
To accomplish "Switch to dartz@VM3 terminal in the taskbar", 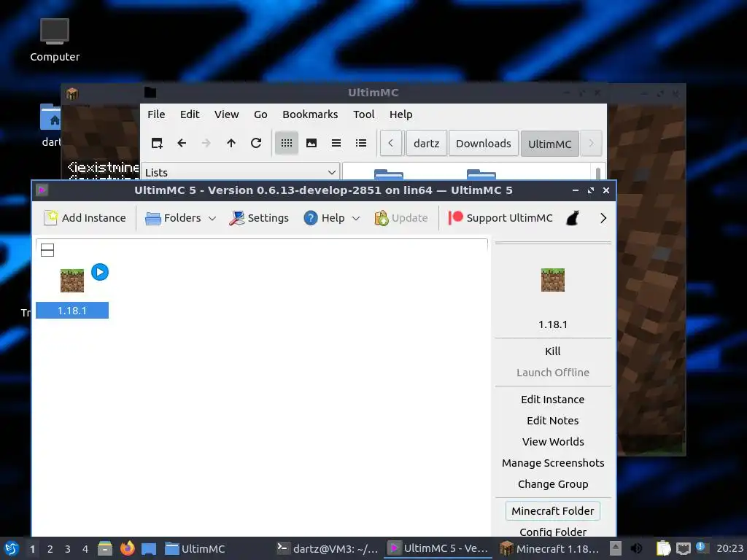I will point(328,548).
